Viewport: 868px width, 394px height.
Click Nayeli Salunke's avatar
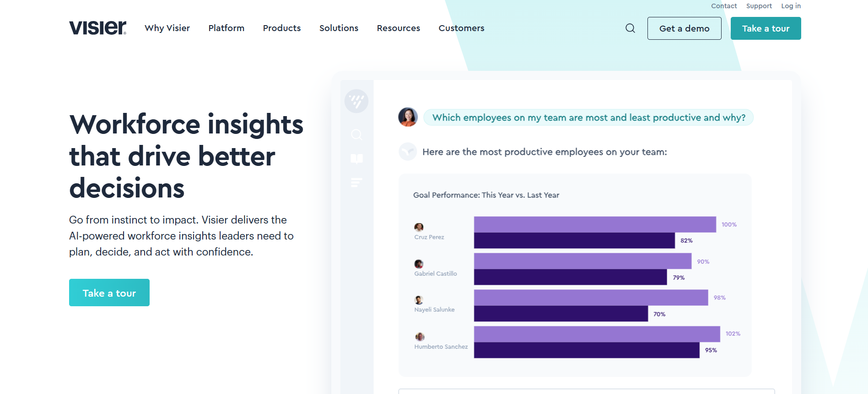point(419,300)
